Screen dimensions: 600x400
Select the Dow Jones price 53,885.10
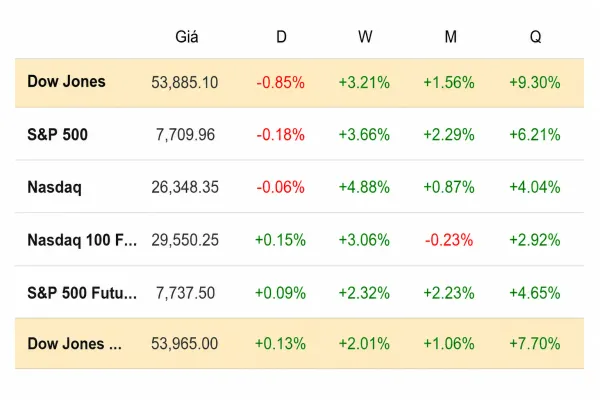pyautogui.click(x=184, y=82)
